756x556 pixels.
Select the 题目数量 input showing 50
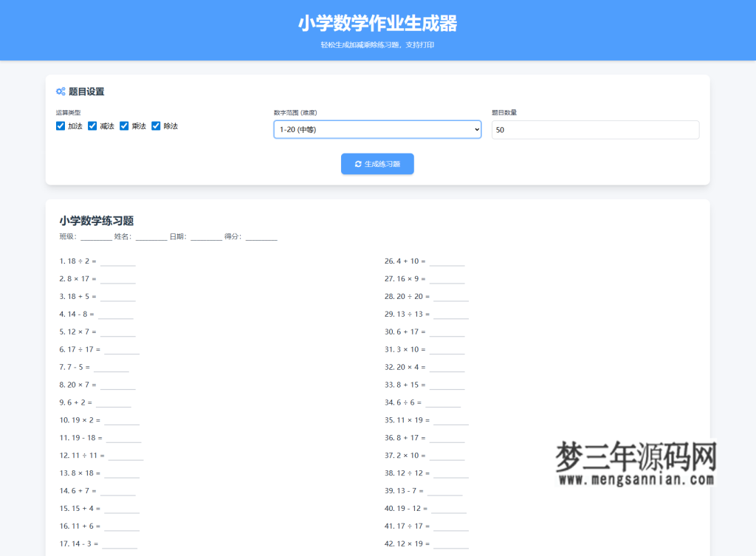(x=595, y=129)
